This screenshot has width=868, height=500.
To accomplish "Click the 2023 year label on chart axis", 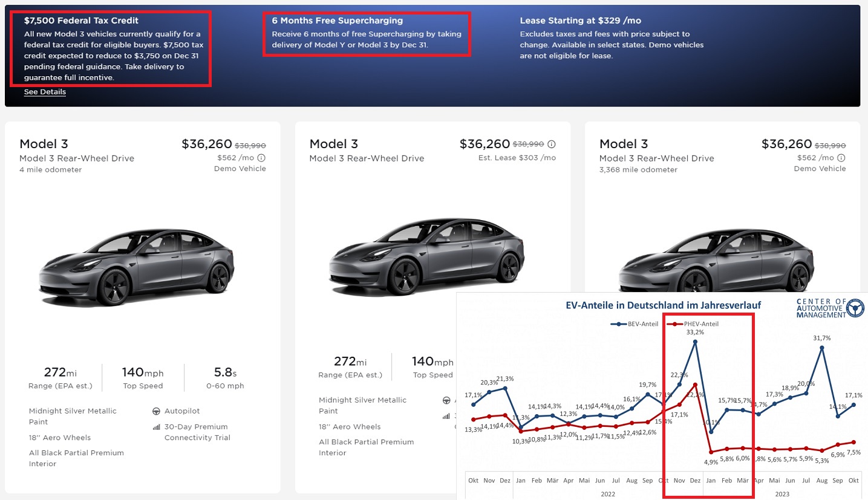I will point(782,494).
